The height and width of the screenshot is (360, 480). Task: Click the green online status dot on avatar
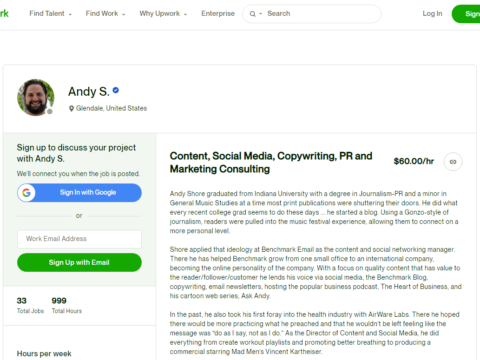click(50, 111)
